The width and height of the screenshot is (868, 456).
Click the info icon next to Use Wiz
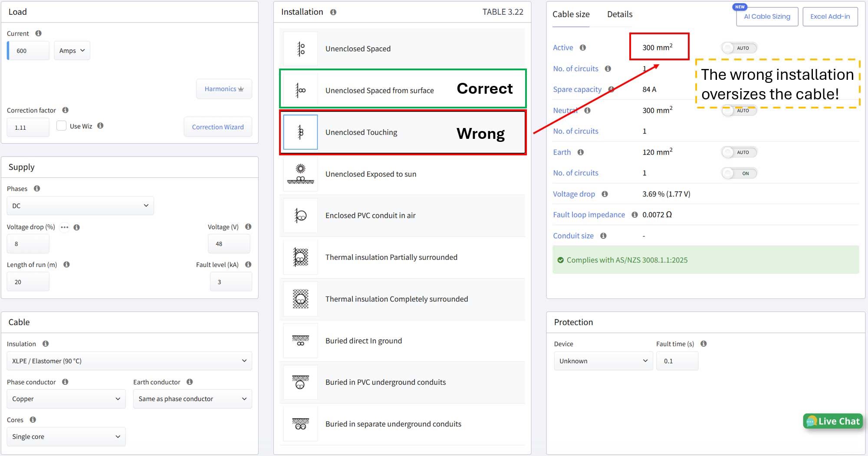(100, 126)
